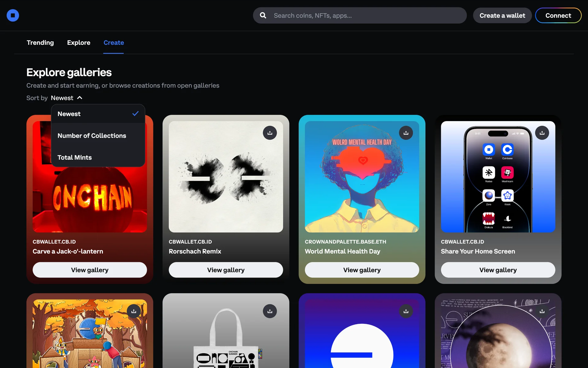View gallery for Carve a Jack-o'-lantern
This screenshot has height=368, width=588.
(x=90, y=270)
